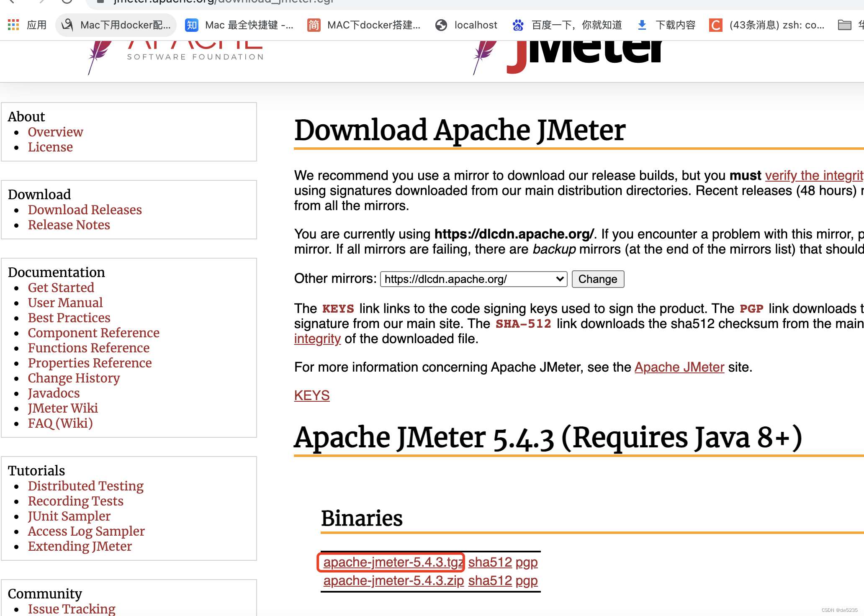View Change History
864x616 pixels.
[74, 378]
